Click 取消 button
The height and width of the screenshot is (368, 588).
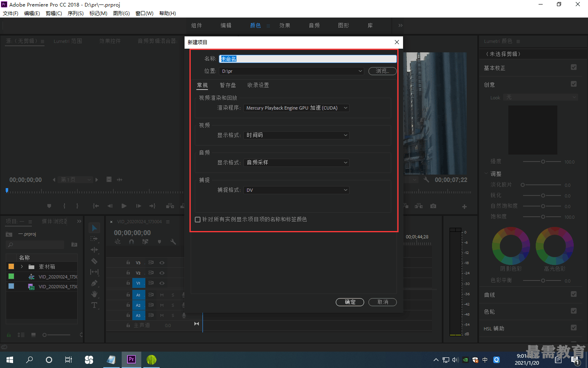(x=383, y=302)
